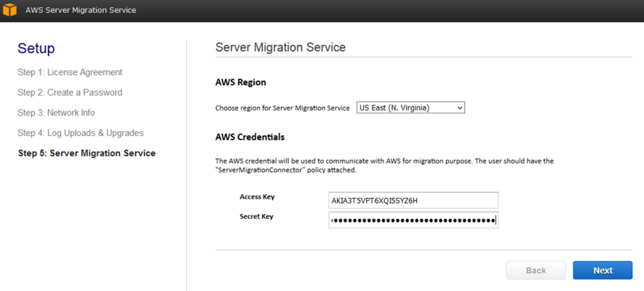The height and width of the screenshot is (291, 644).
Task: Click the Setup sidebar heading
Action: tap(36, 49)
